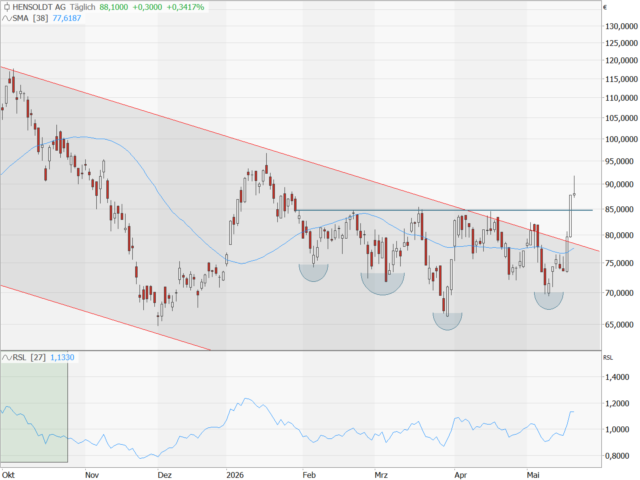Viewport: 640px width, 480px height.
Task: Click the SMA value 77,6187
Action: pos(67,18)
